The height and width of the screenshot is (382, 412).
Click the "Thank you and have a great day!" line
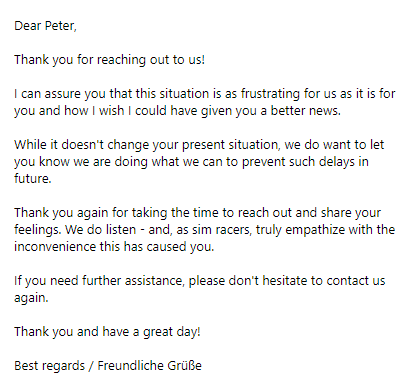(x=107, y=332)
